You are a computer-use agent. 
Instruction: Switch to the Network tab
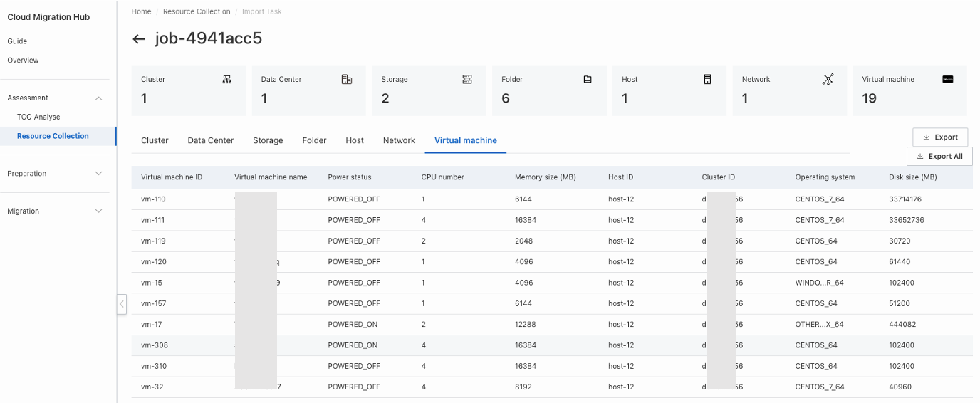pyautogui.click(x=399, y=141)
